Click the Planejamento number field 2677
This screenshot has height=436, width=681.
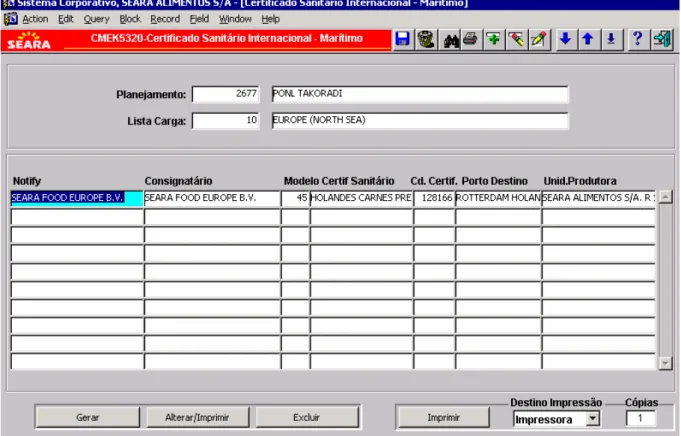tap(225, 94)
